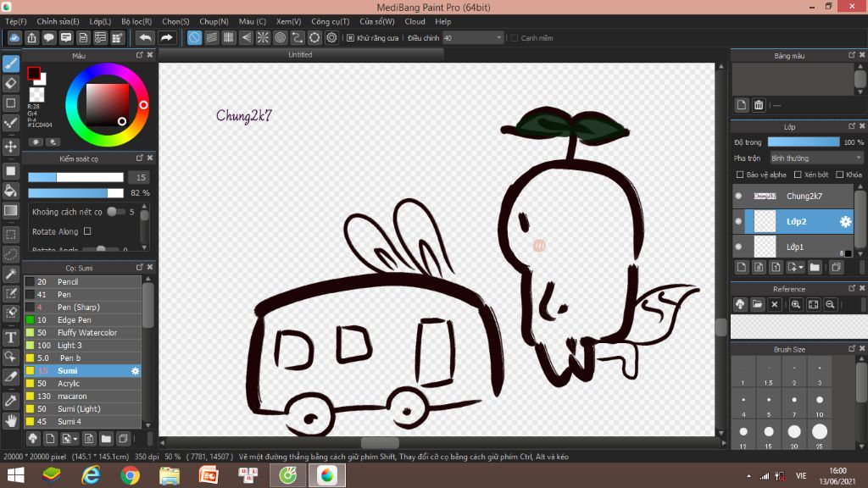Select the macaron brush
The width and height of the screenshot is (868, 488).
(x=82, y=396)
